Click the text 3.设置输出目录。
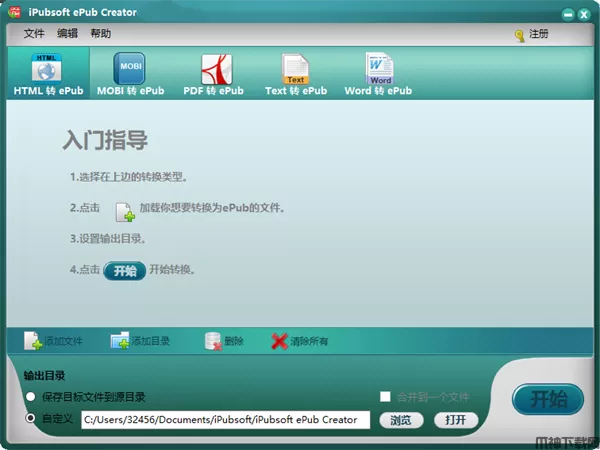Image resolution: width=600 pixels, height=450 pixels. coord(108,239)
